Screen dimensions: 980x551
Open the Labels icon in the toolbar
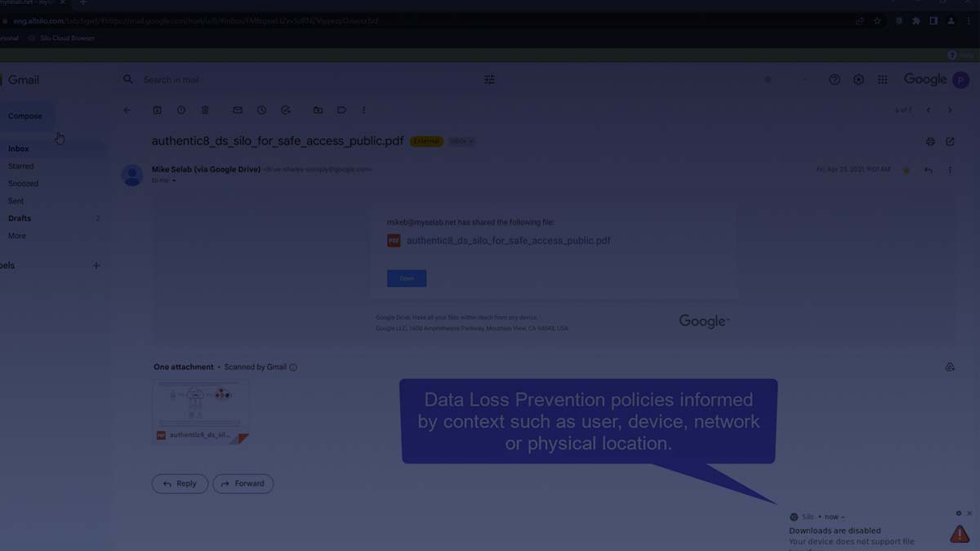342,110
